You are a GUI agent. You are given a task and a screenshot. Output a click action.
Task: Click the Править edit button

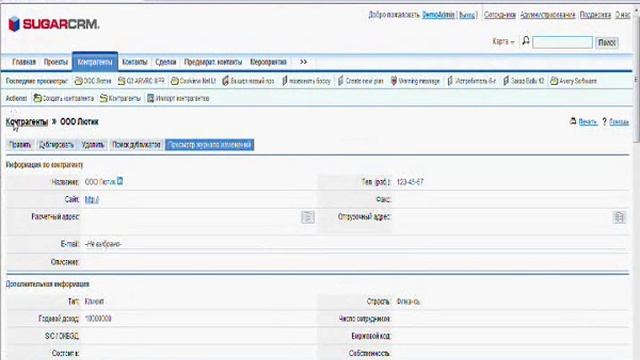[20, 145]
